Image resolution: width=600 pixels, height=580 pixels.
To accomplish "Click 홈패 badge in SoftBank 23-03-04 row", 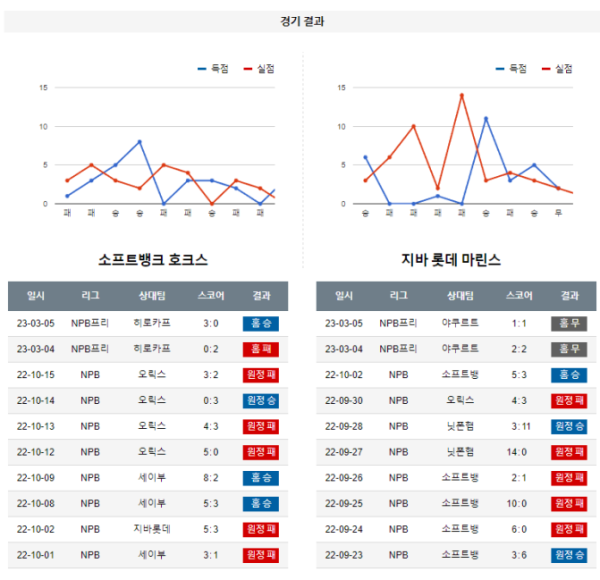I will (261, 349).
